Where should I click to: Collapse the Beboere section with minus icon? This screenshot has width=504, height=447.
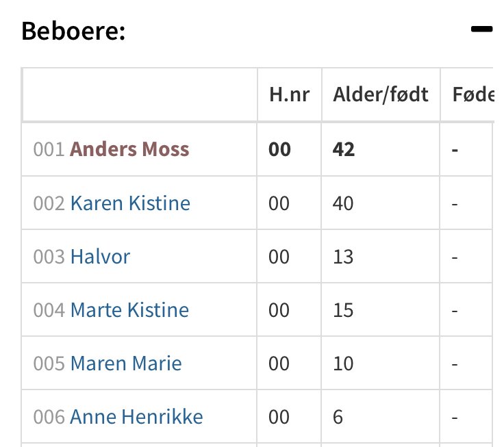tap(481, 29)
